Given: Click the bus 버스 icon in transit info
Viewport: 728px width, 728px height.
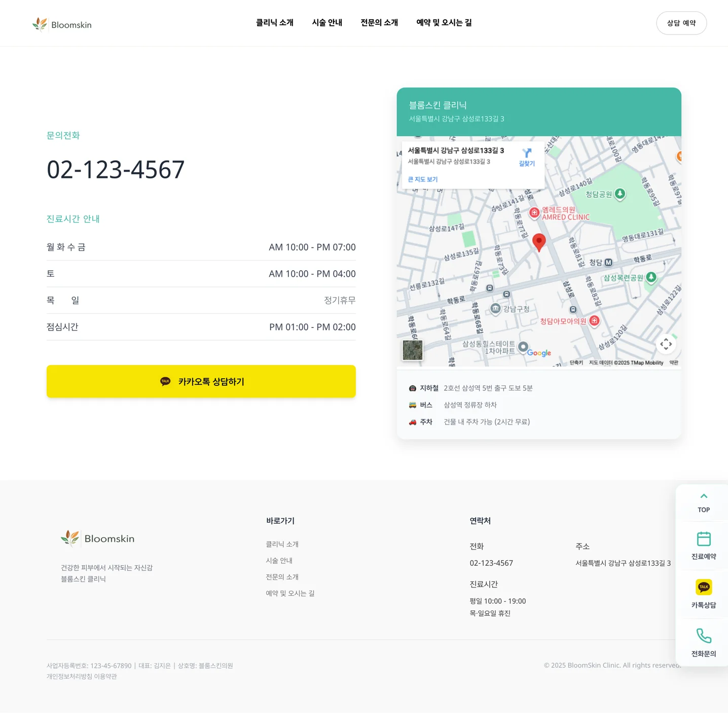Looking at the screenshot, I should point(412,405).
